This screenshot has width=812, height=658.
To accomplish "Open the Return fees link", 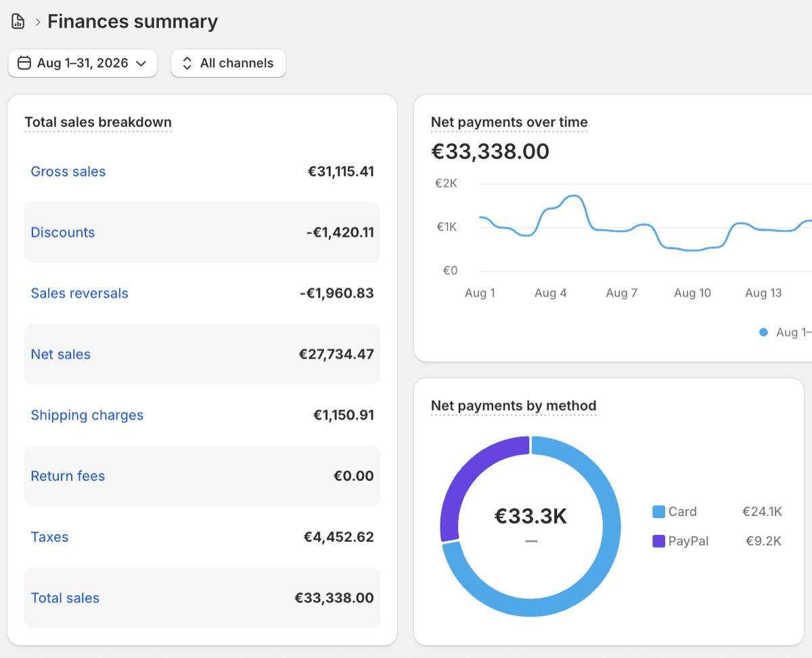I will [x=68, y=476].
